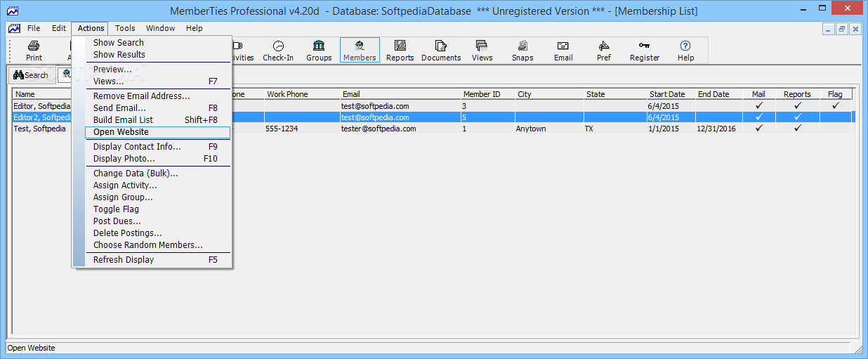Viewport: 868px width, 359px height.
Task: Sort by Start Date column header
Action: [x=671, y=94]
